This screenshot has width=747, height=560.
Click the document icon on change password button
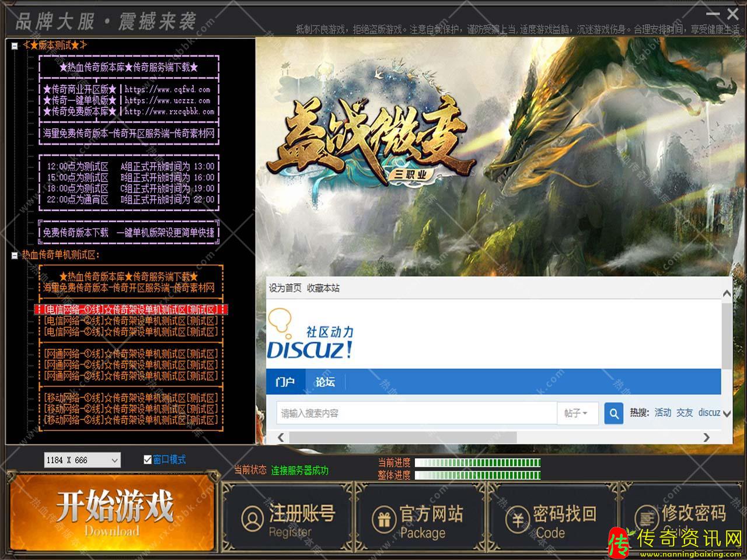click(x=646, y=518)
